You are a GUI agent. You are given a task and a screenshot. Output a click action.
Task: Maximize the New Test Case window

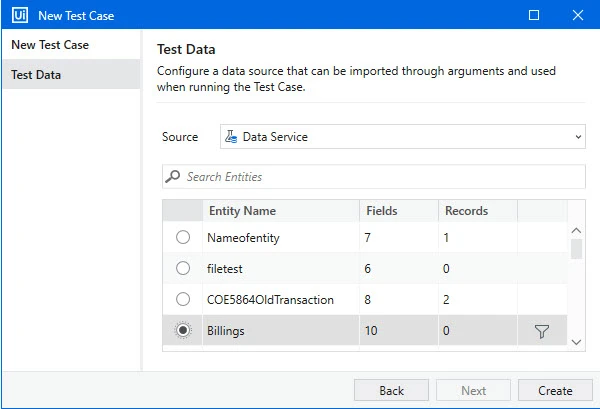pos(534,15)
